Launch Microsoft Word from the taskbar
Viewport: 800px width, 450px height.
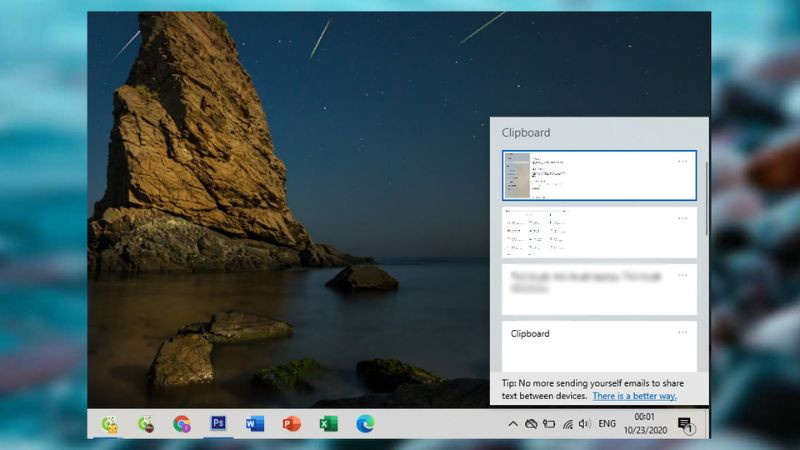tap(255, 423)
